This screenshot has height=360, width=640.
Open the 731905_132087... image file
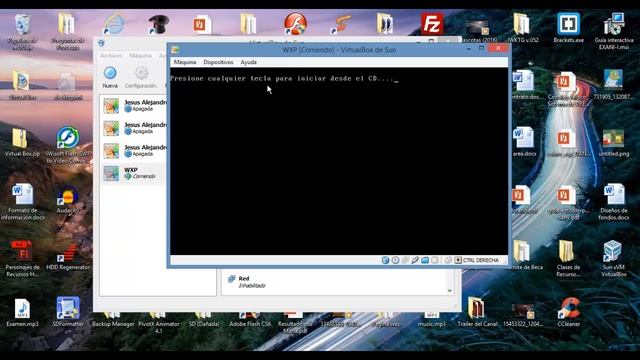tap(613, 84)
